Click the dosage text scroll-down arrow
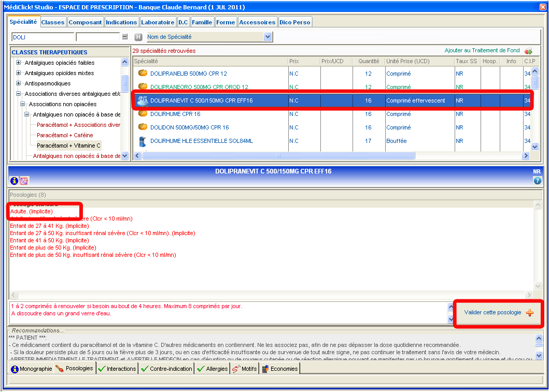 click(451, 319)
